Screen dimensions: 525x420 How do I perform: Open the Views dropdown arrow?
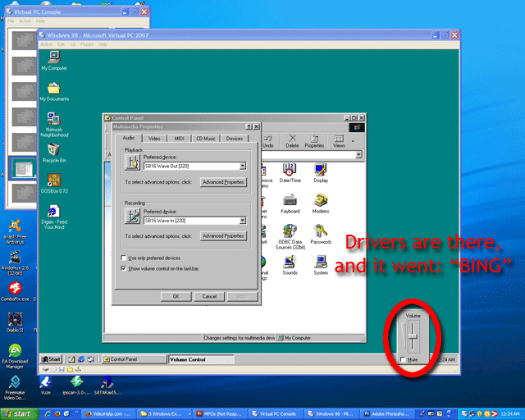tap(353, 141)
